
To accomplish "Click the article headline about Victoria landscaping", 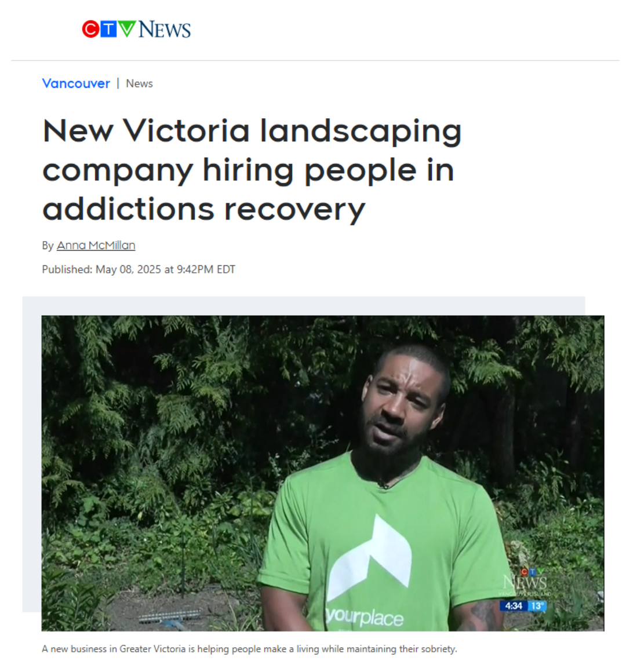I will [252, 170].
